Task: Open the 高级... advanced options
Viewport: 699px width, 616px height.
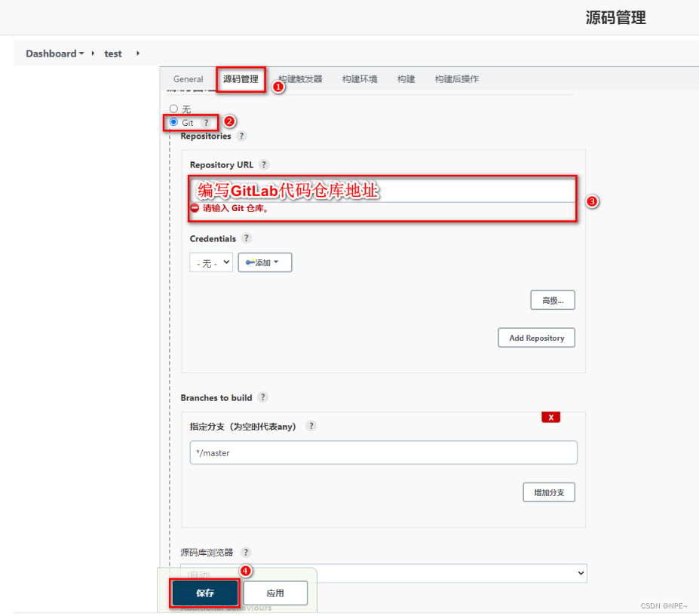Action: click(x=552, y=300)
